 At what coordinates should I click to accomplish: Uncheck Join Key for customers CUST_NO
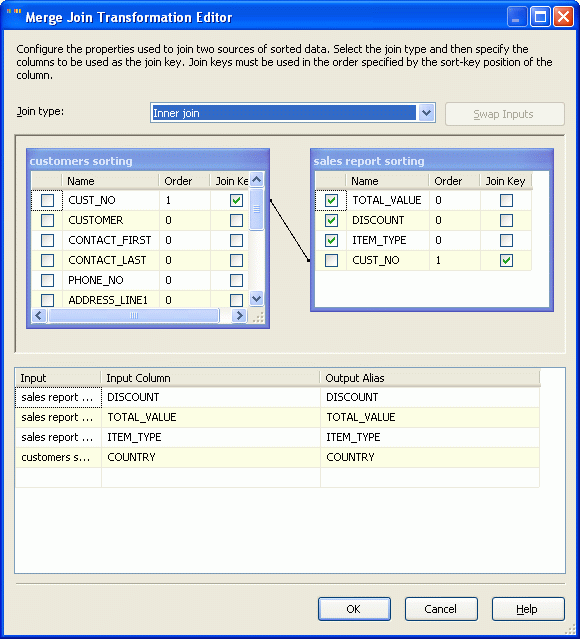coord(236,200)
